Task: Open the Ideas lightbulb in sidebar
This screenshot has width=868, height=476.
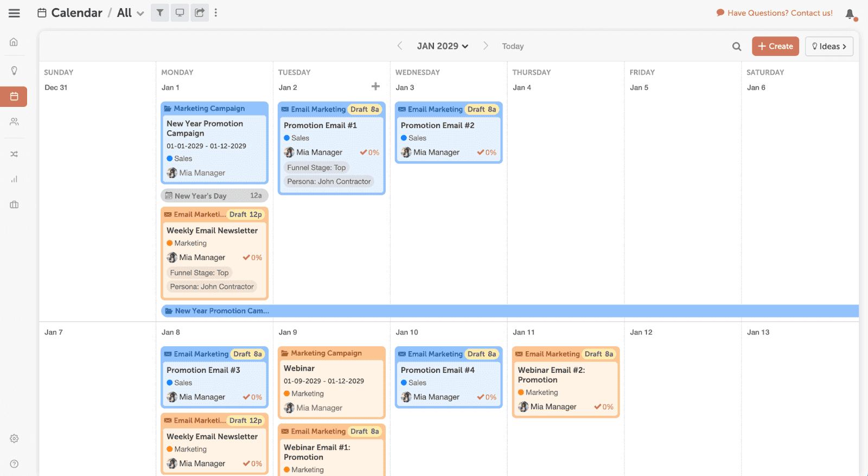Action: (14, 71)
